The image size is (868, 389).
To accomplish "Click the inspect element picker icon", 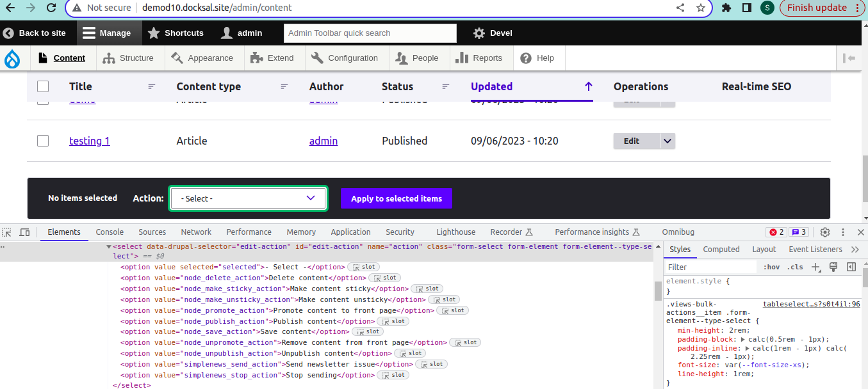I will [7, 232].
